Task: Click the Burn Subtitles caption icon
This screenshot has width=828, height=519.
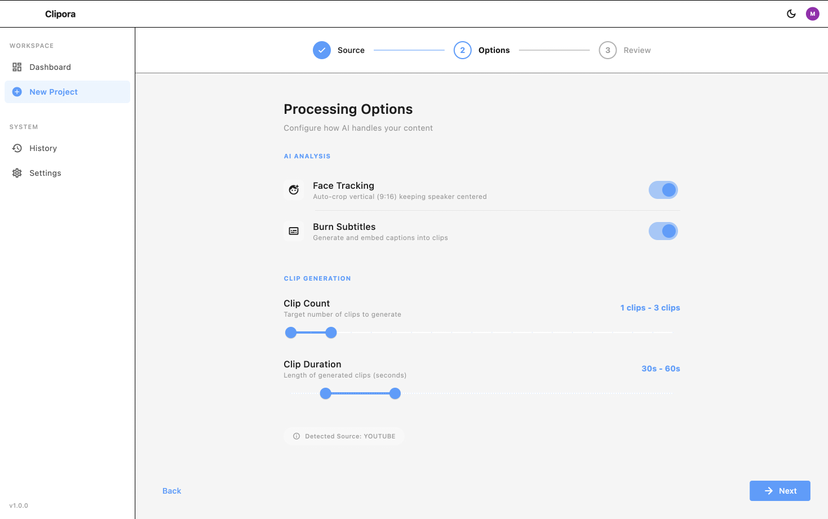Action: pyautogui.click(x=294, y=231)
